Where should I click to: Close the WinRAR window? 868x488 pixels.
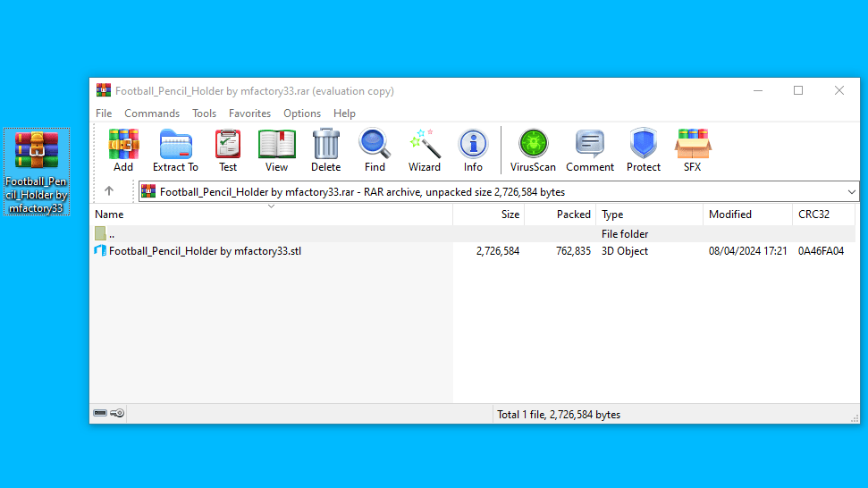pos(839,90)
